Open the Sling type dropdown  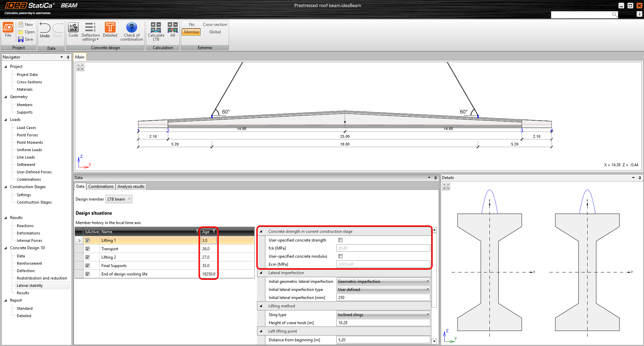[x=427, y=314]
